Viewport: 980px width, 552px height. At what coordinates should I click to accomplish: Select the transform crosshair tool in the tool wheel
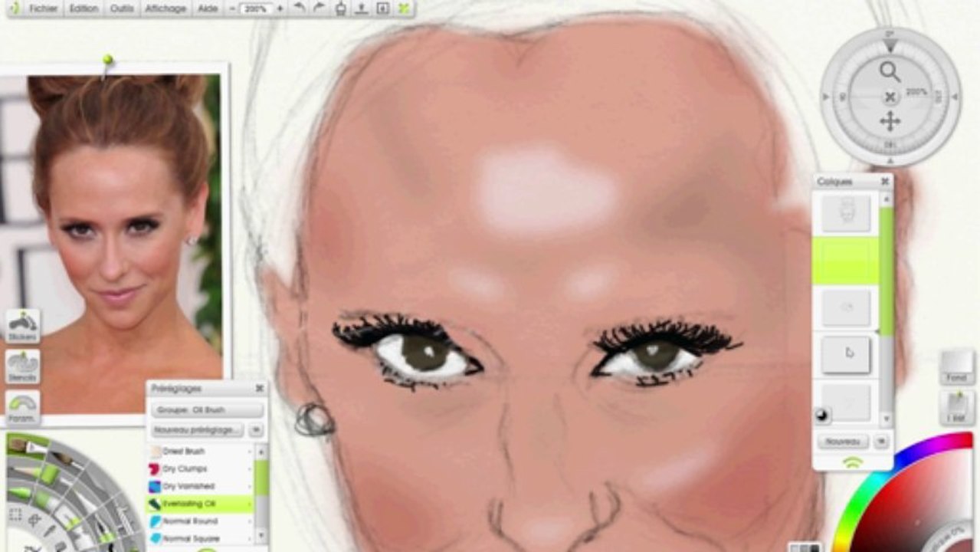[34, 521]
